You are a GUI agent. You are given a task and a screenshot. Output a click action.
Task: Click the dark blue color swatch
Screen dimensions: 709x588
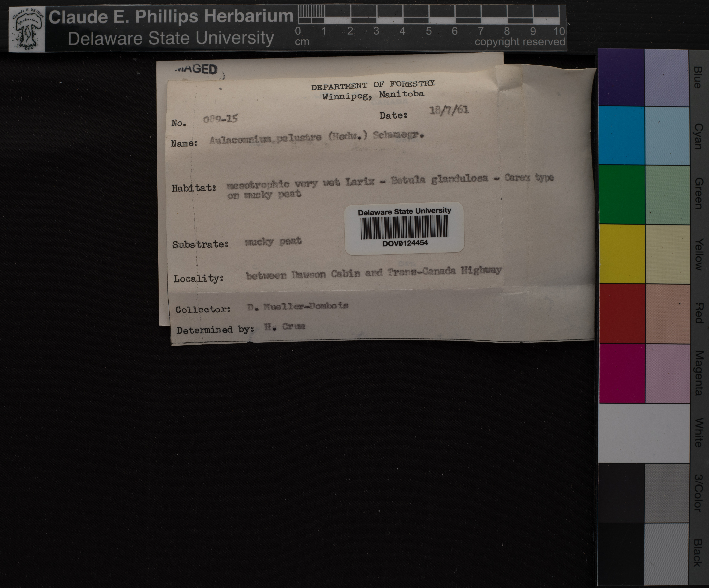pos(621,78)
